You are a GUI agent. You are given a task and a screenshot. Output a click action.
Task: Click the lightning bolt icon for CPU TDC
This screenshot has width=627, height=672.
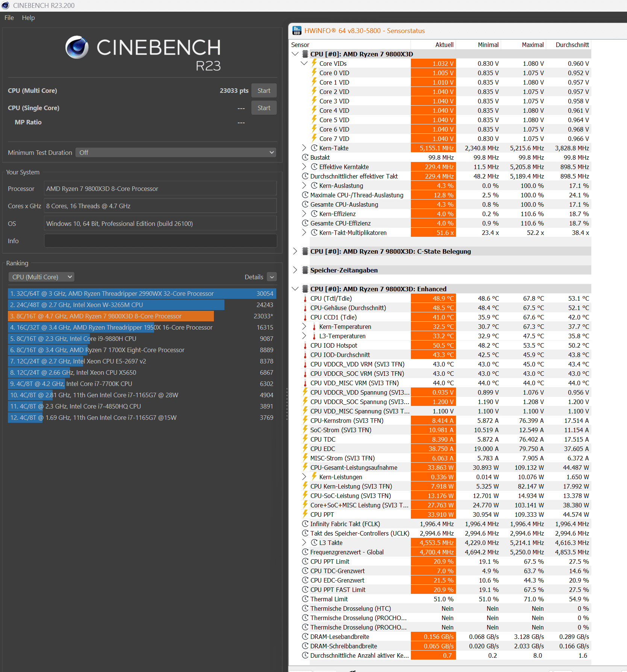[x=305, y=439]
